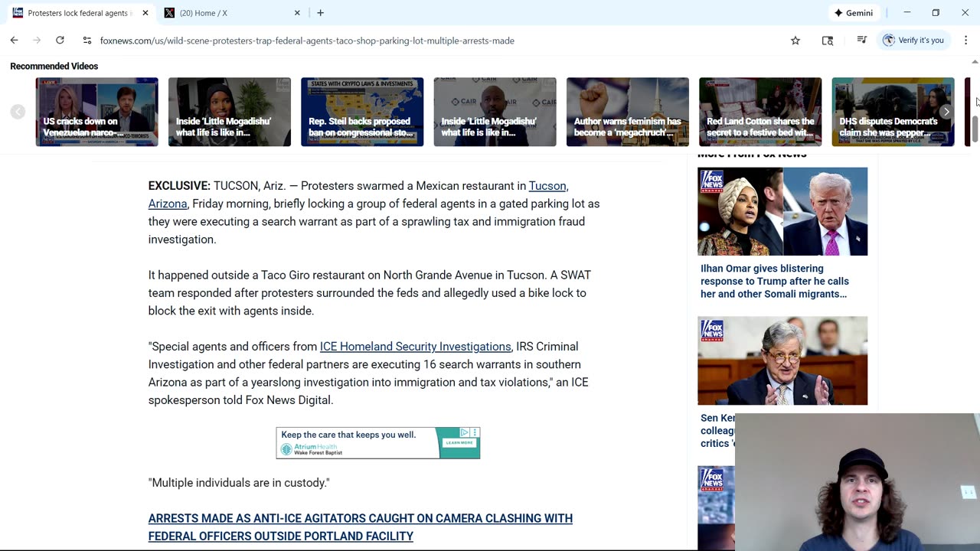The height and width of the screenshot is (551, 980).
Task: Click the EXCLUSIVE label in the article
Action: 179,186
